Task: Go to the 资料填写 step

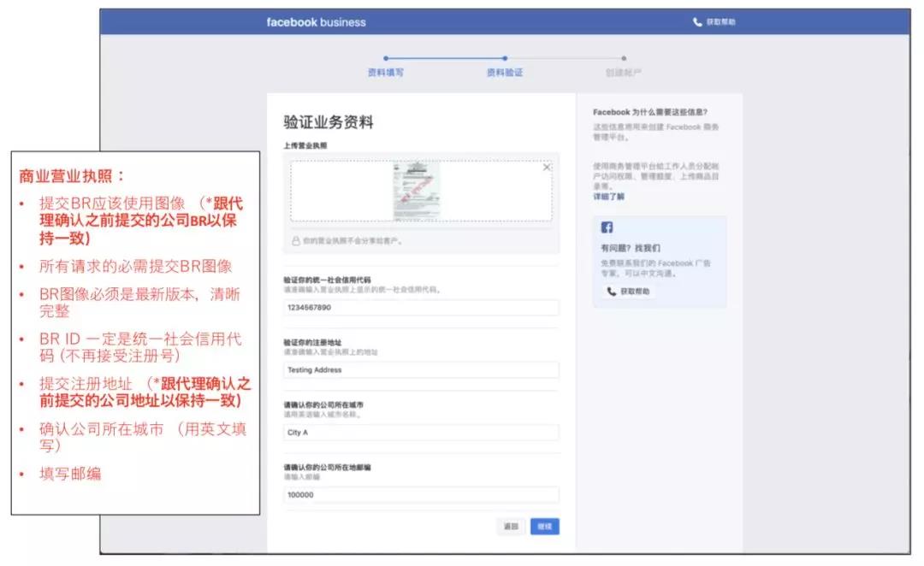Action: pyautogui.click(x=386, y=73)
